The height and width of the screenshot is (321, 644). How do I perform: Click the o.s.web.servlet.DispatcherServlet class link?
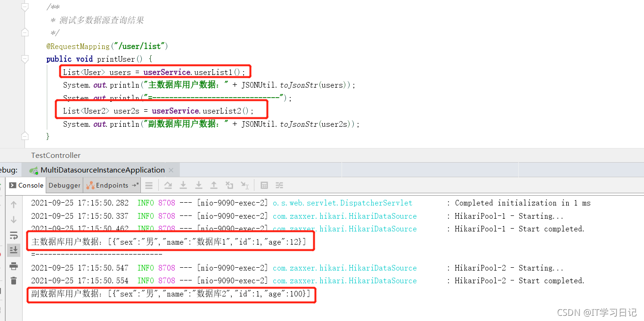(x=342, y=203)
